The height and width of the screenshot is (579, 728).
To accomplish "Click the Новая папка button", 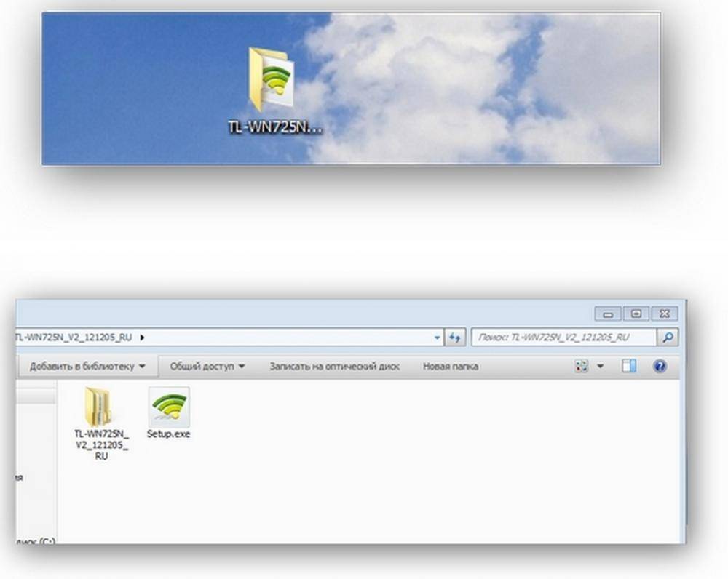I will pos(451,367).
